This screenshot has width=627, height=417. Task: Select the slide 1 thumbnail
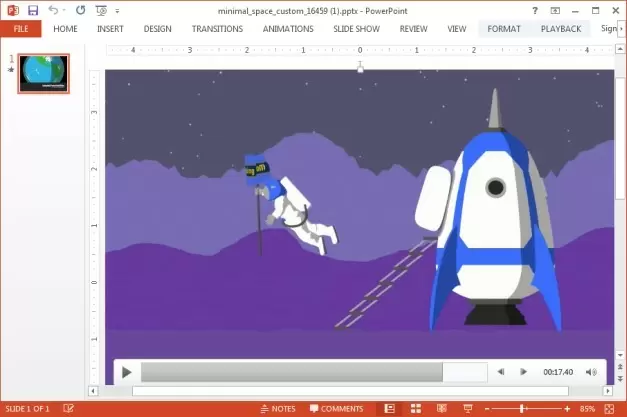[43, 75]
